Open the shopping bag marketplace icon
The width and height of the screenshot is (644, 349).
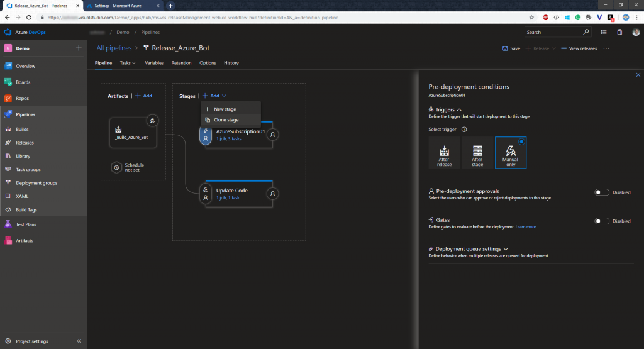[x=619, y=32]
